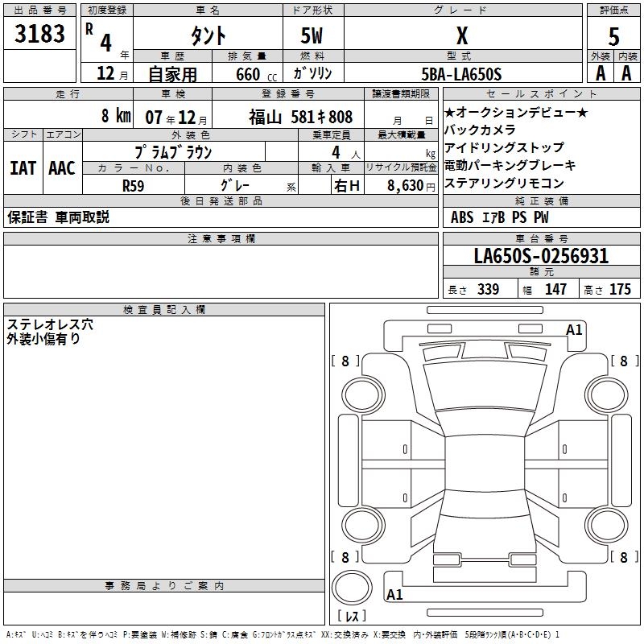Select the car name タント
Image resolution: width=644 pixels, height=644 pixels.
(x=208, y=35)
